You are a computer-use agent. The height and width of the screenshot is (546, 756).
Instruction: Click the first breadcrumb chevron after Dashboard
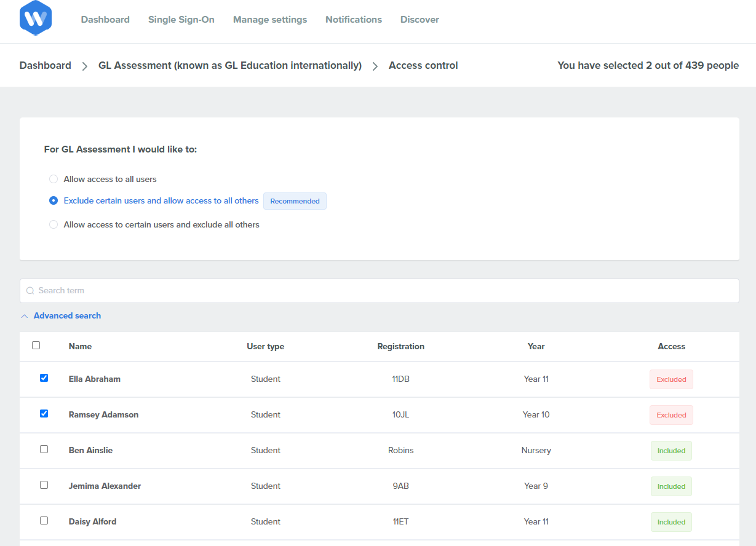pos(85,66)
